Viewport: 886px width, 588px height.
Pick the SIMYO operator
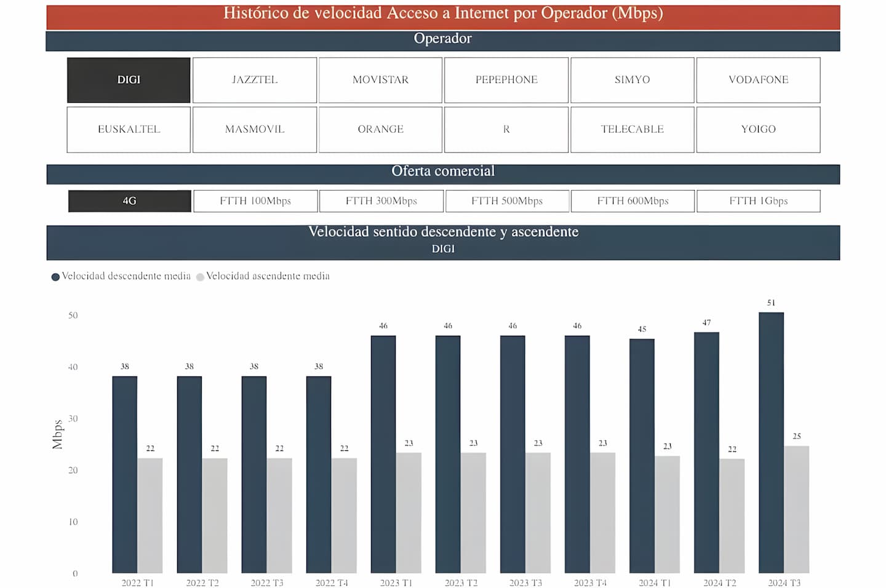[x=633, y=80]
